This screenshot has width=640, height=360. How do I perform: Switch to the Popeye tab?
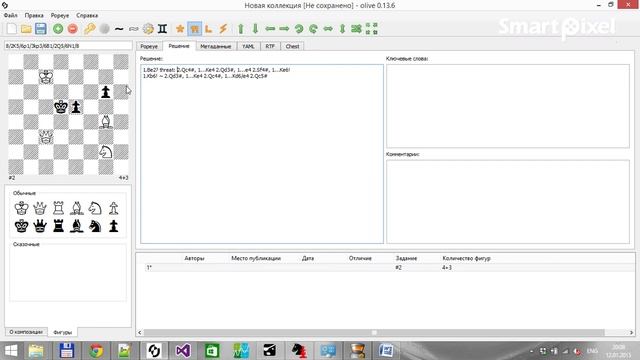149,46
